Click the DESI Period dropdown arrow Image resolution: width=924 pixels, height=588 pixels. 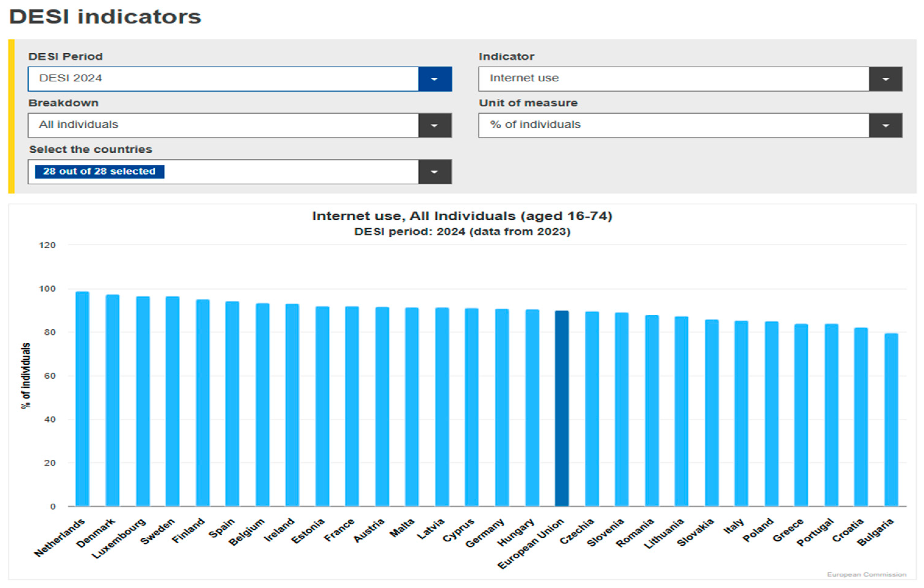(x=434, y=79)
